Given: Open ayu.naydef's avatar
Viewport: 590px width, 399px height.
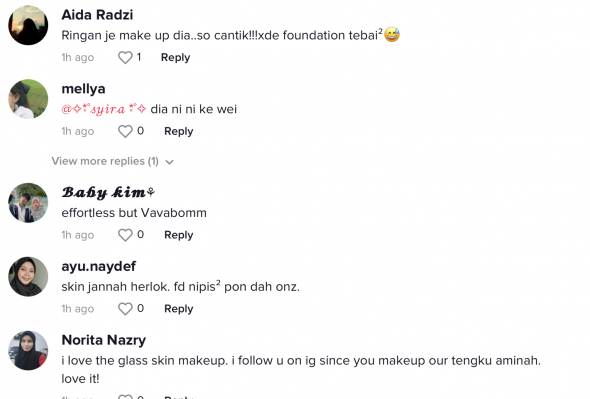Looking at the screenshot, I should pyautogui.click(x=28, y=277).
